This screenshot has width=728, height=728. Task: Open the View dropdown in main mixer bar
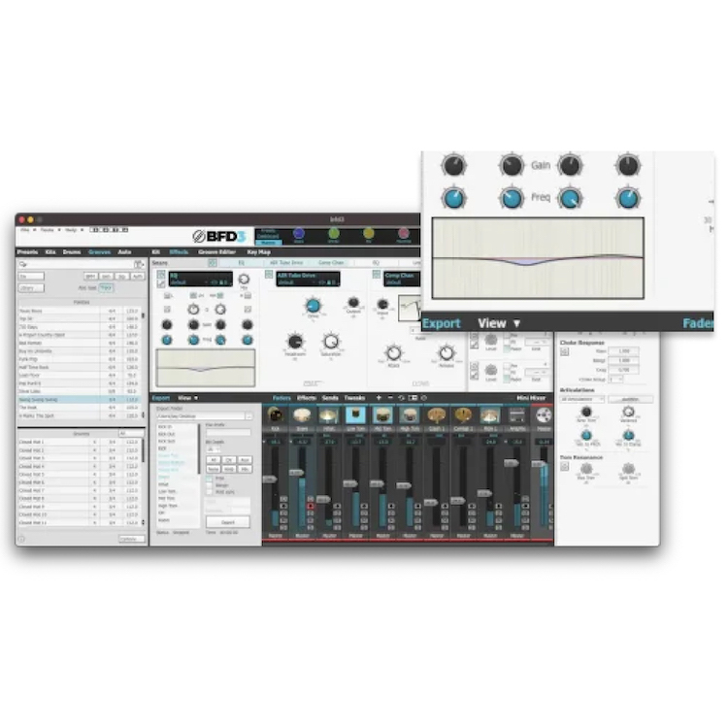pyautogui.click(x=188, y=398)
